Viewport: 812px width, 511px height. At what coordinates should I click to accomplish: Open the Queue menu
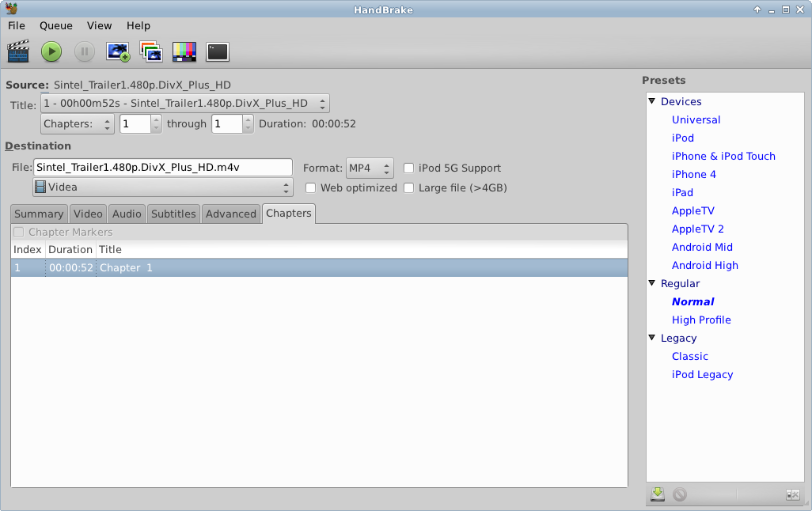(56, 26)
